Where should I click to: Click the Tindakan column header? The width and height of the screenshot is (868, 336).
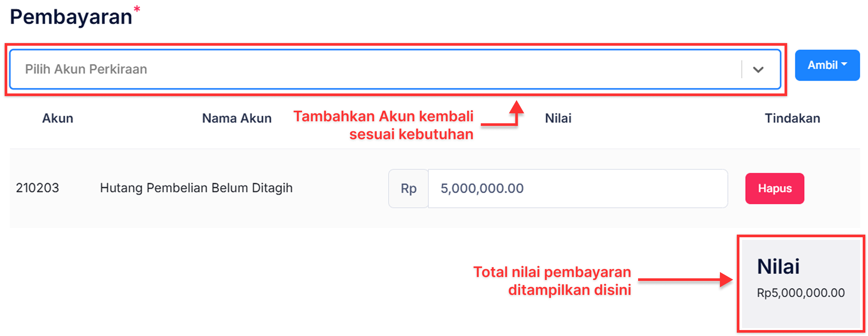click(792, 118)
